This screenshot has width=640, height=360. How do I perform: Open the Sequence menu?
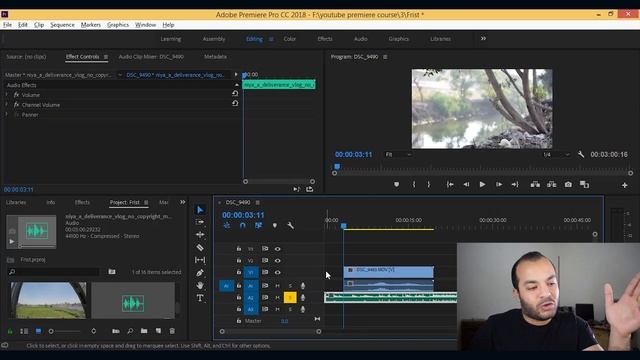62,25
